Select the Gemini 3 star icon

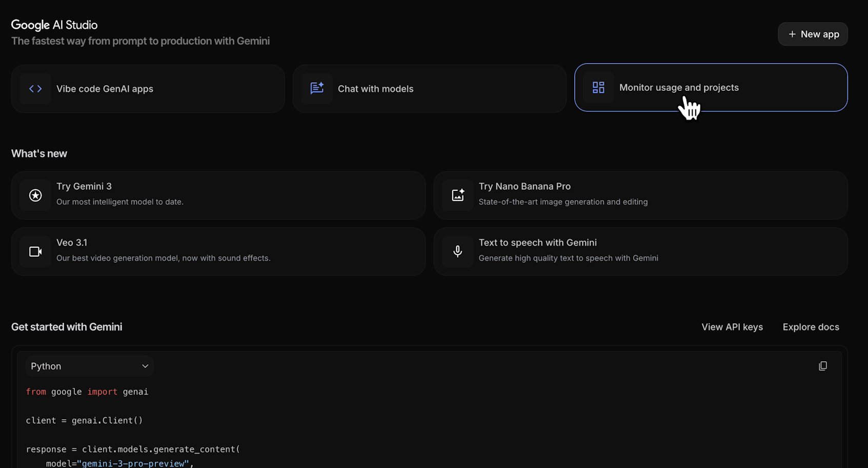pos(35,195)
